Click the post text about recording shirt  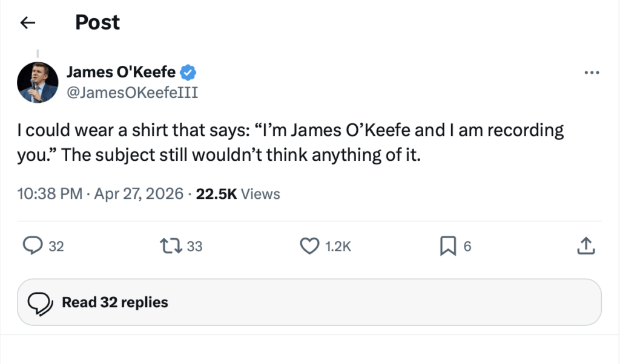tap(291, 143)
